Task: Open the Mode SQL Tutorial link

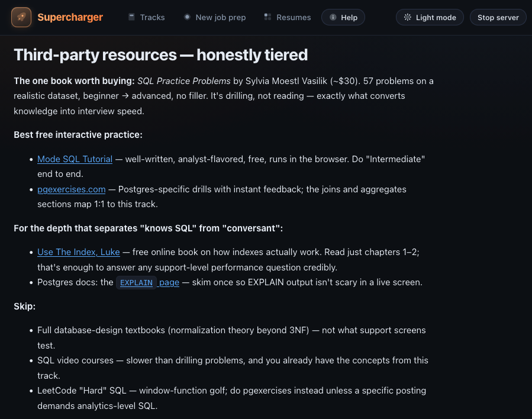Action: (x=75, y=159)
